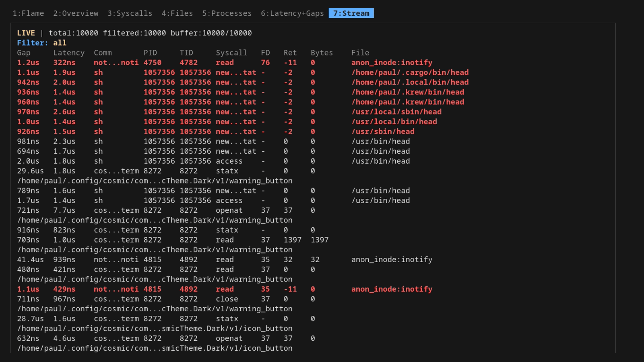
Task: Click the 967ns latency value
Action: click(64, 299)
